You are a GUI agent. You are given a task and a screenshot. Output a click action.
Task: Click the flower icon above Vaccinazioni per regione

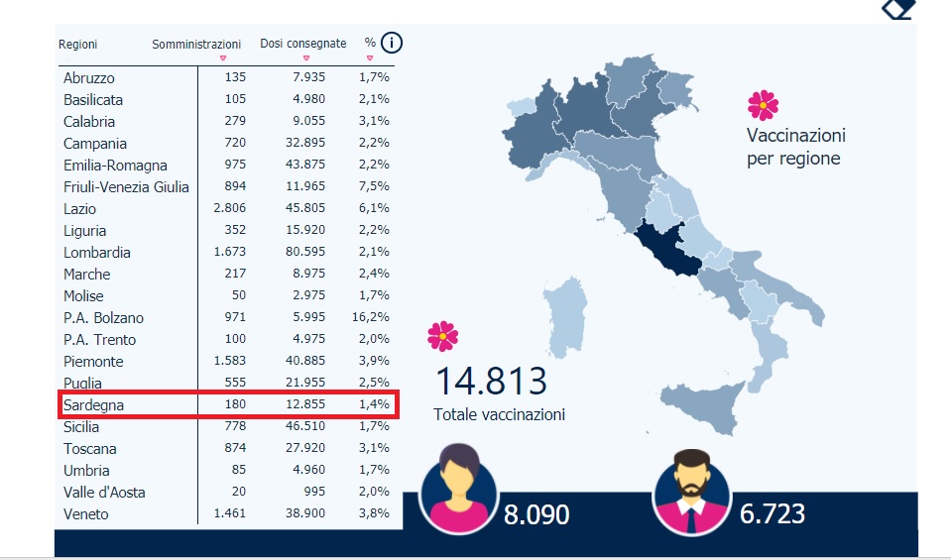[763, 105]
